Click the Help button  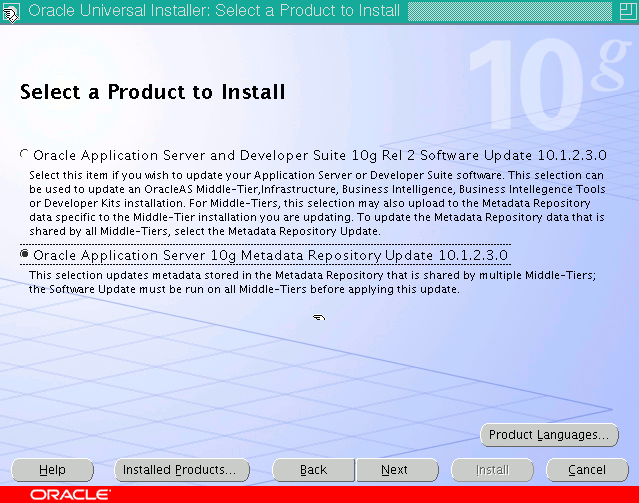pyautogui.click(x=53, y=470)
